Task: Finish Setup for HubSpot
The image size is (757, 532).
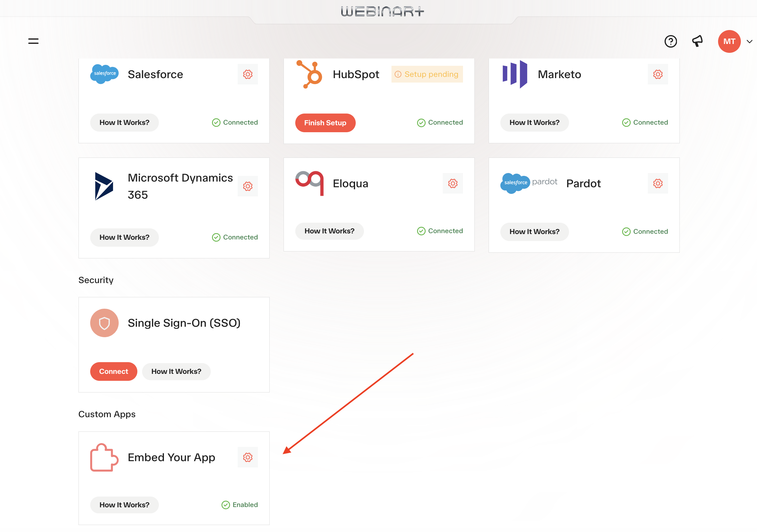Action: pyautogui.click(x=325, y=123)
